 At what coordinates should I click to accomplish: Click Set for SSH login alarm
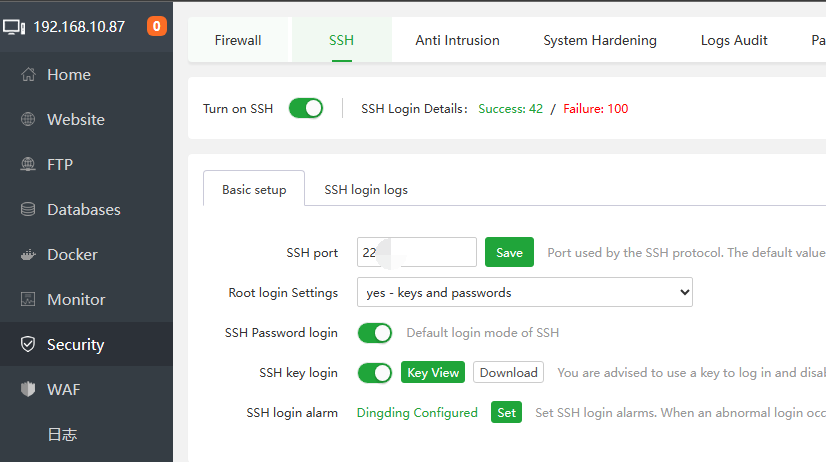click(506, 412)
